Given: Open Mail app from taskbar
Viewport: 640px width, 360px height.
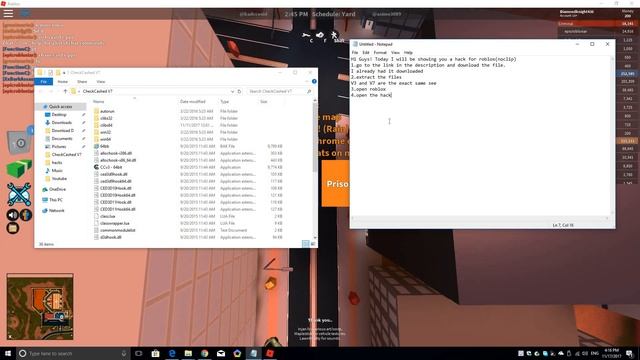Looking at the screenshot, I should (x=221, y=353).
